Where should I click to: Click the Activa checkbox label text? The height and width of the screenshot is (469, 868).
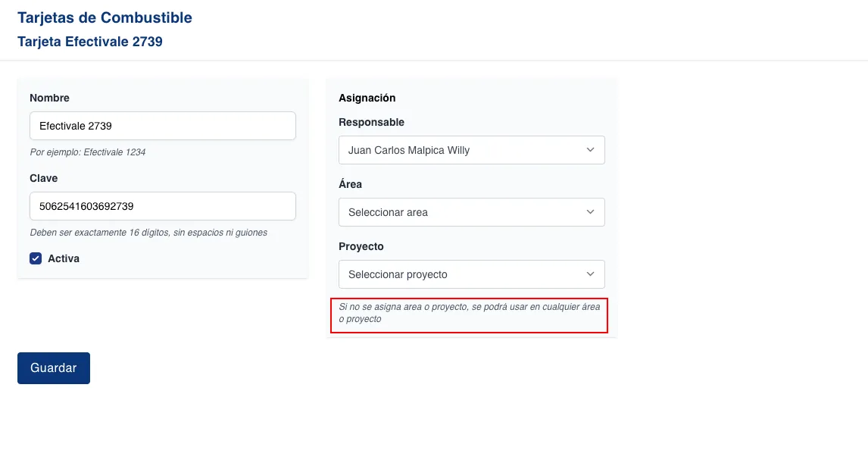click(x=64, y=258)
